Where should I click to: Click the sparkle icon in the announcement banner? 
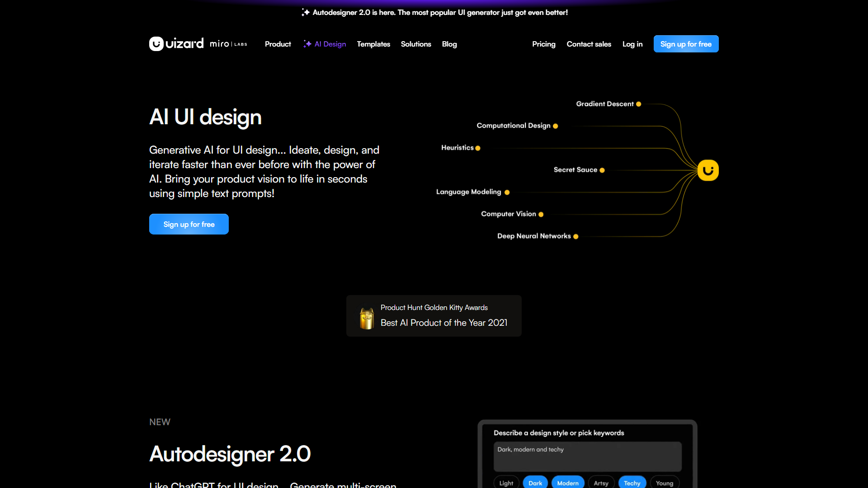[x=306, y=13]
